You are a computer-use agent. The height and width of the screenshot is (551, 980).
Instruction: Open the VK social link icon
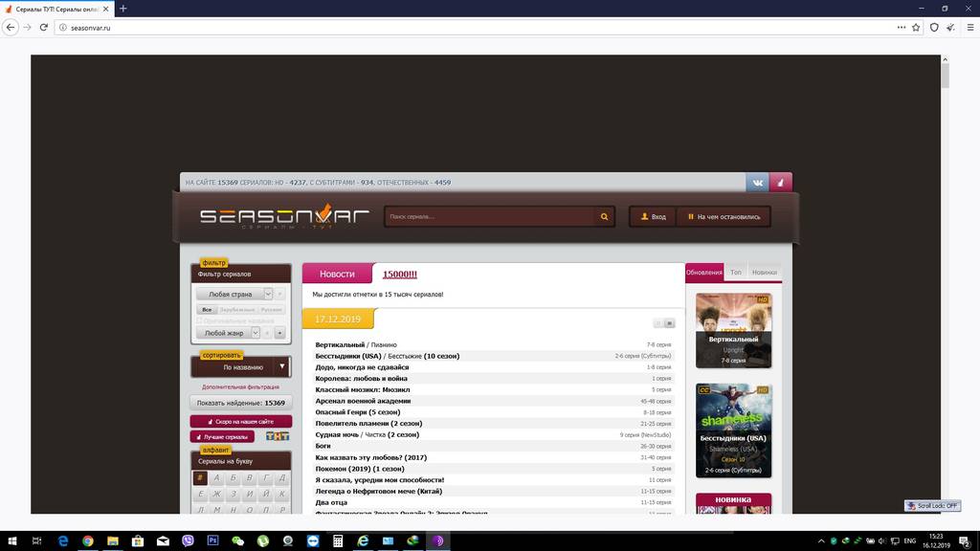click(x=758, y=183)
